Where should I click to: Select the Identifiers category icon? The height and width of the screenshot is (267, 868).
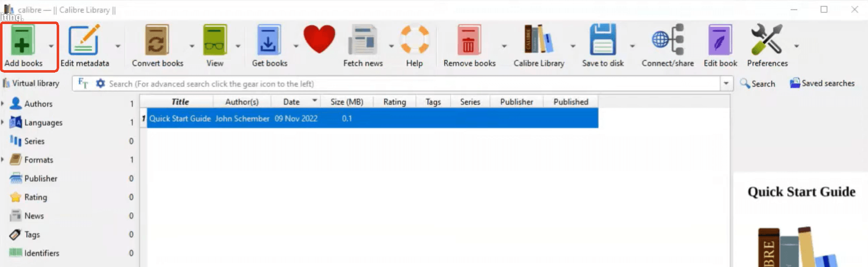click(16, 252)
